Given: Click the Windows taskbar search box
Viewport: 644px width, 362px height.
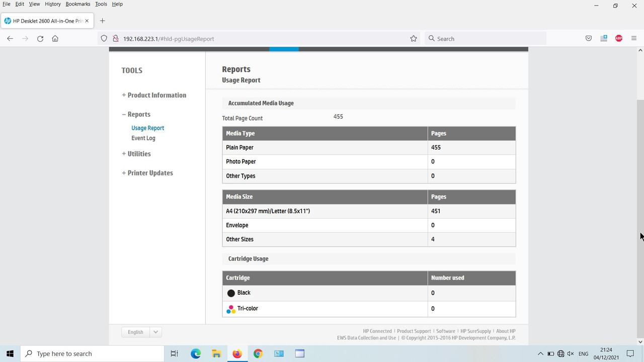Looking at the screenshot, I should pos(92,353).
